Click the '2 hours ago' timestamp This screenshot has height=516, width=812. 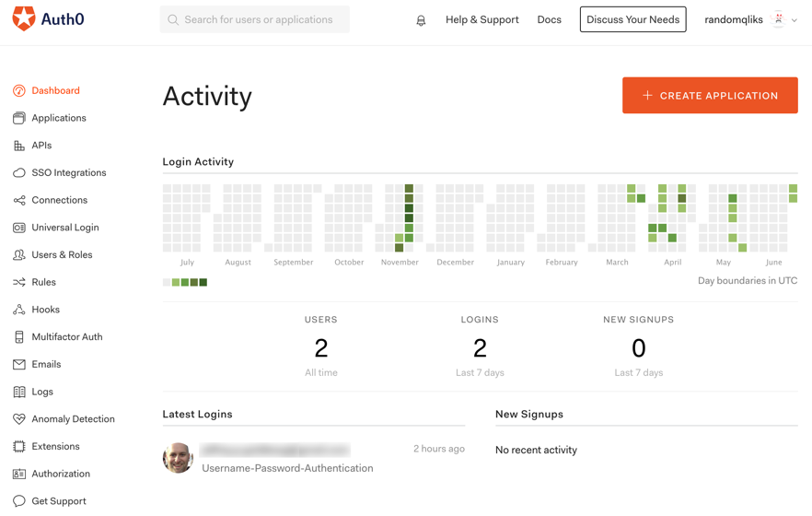pos(438,449)
